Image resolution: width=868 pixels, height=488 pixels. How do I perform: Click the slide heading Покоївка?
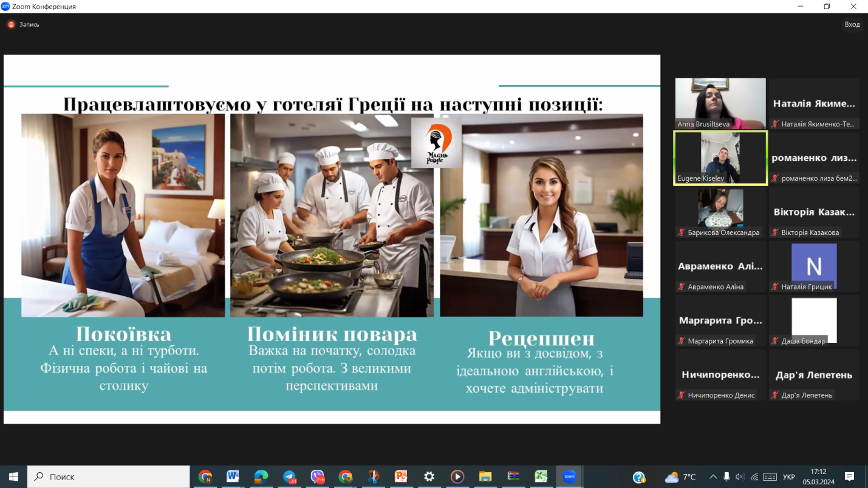coord(124,334)
